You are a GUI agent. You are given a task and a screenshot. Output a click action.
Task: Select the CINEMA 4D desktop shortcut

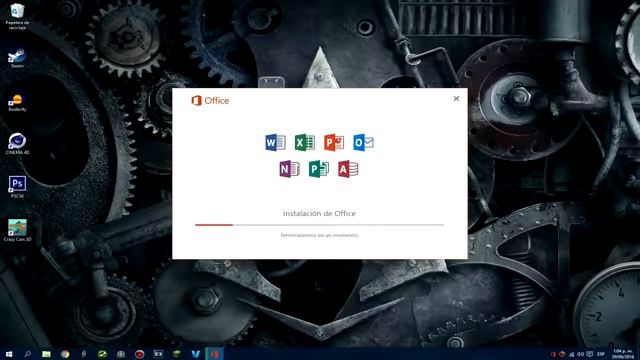pyautogui.click(x=17, y=144)
